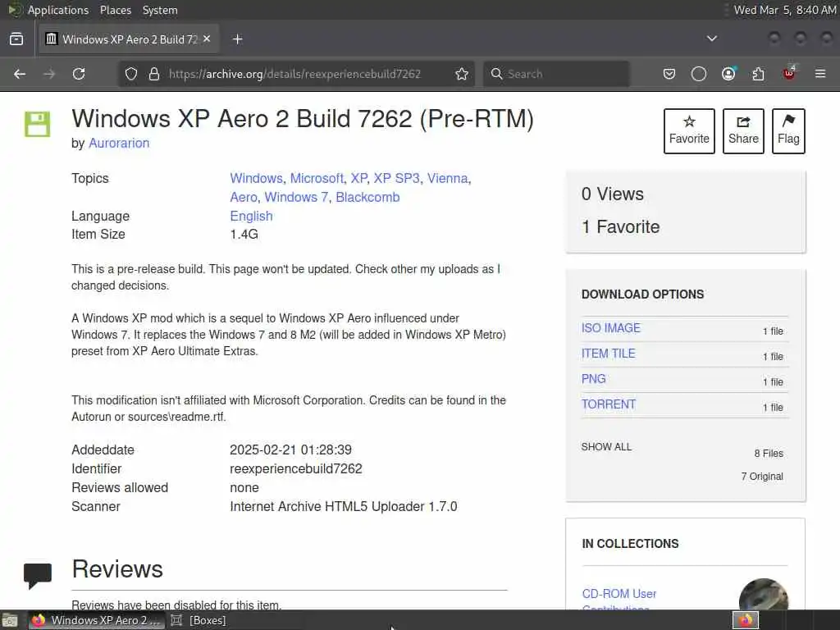
Task: Favorite this item with the star button
Action: [689, 131]
